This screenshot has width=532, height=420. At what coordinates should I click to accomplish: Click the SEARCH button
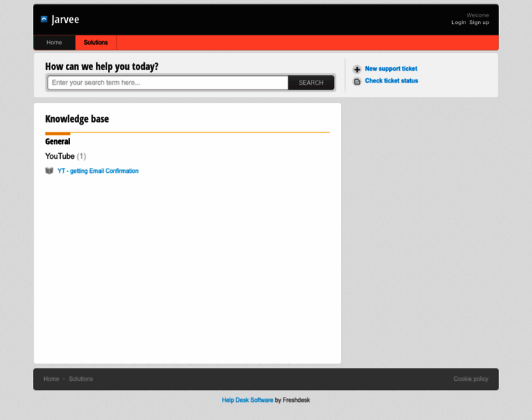(x=311, y=83)
